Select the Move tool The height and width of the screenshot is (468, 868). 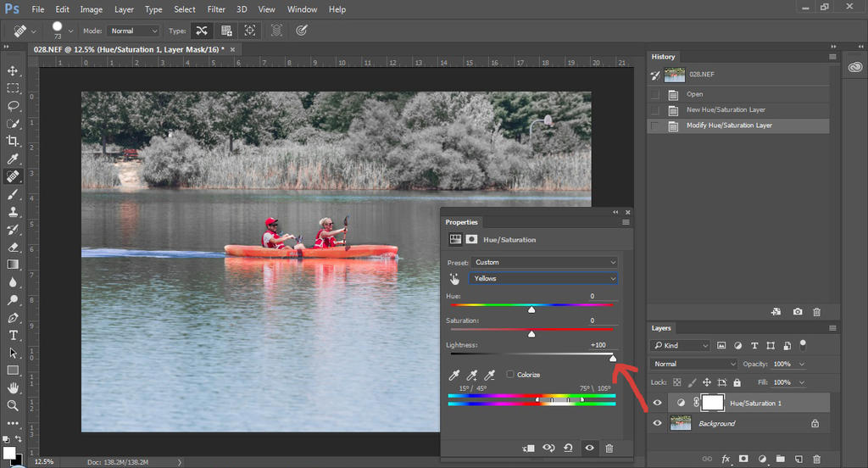[13, 70]
